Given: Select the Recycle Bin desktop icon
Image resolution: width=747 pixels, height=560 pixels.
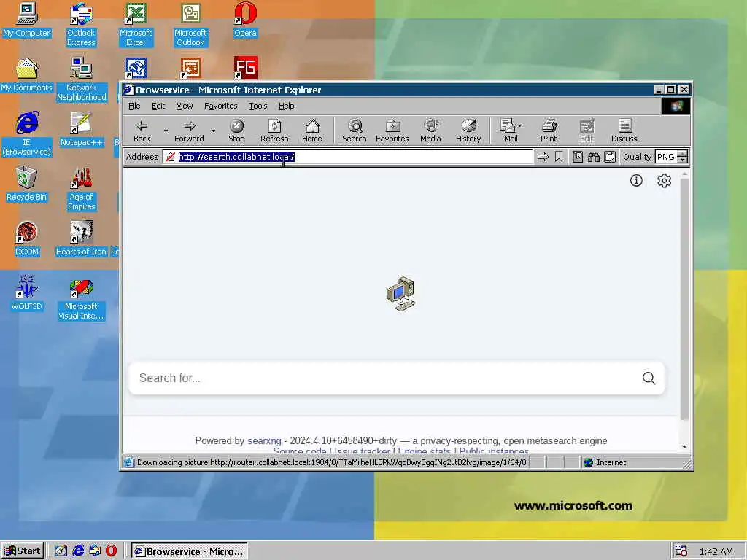Looking at the screenshot, I should click(26, 184).
